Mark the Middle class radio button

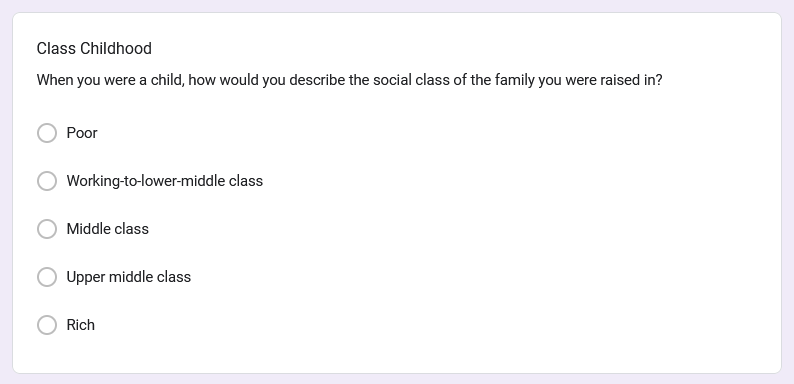47,229
